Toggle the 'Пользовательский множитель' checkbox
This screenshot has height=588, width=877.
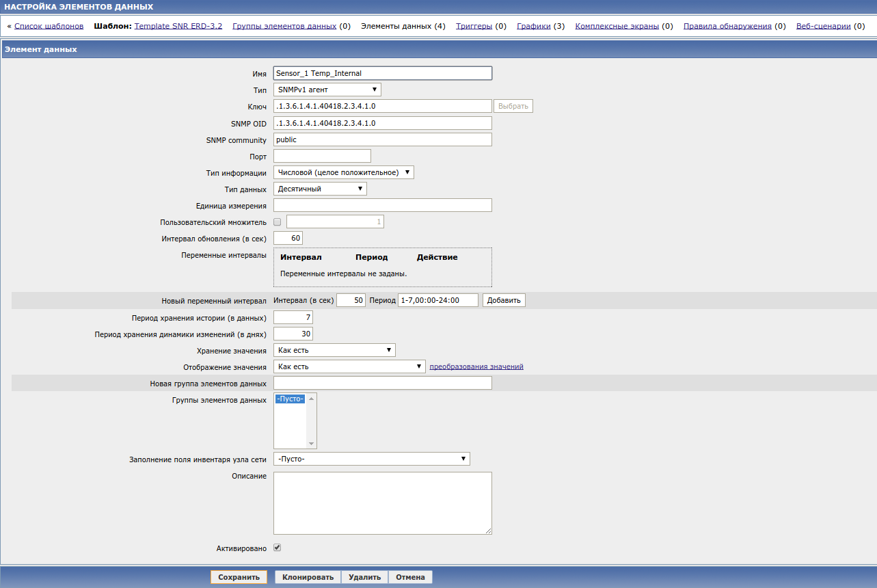point(278,222)
